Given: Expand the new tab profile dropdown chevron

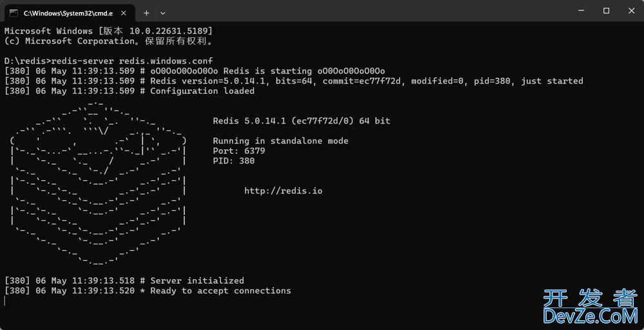Looking at the screenshot, I should pos(163,13).
